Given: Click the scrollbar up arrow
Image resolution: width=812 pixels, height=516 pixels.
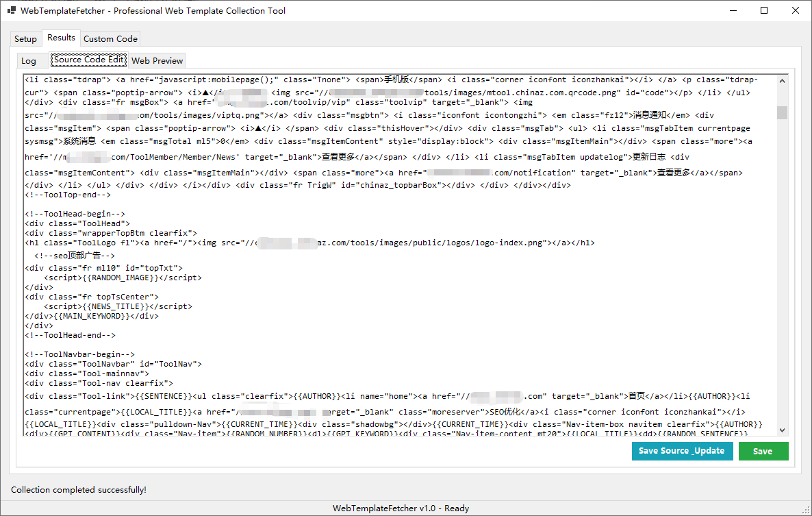Looking at the screenshot, I should tap(782, 80).
